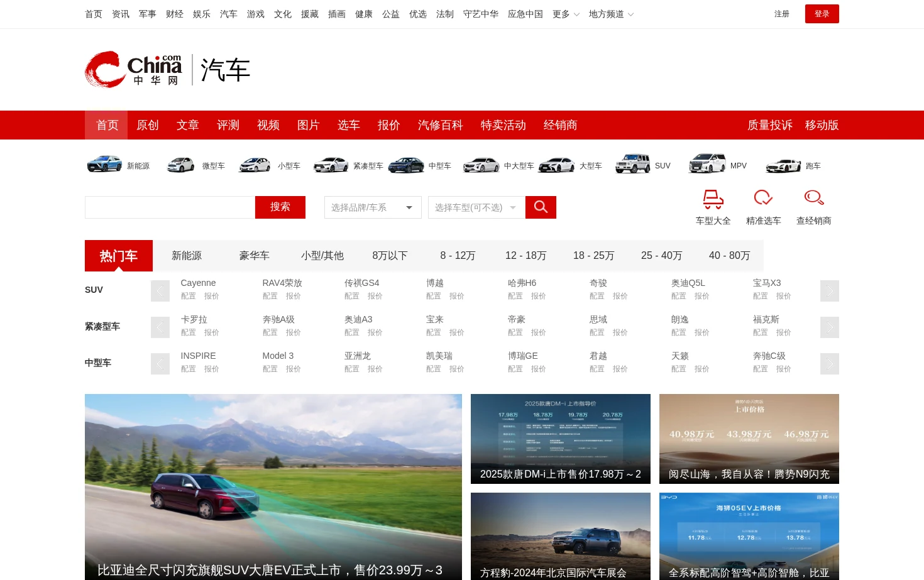
Task: Open 报价 under Model 3
Action: 294,369
